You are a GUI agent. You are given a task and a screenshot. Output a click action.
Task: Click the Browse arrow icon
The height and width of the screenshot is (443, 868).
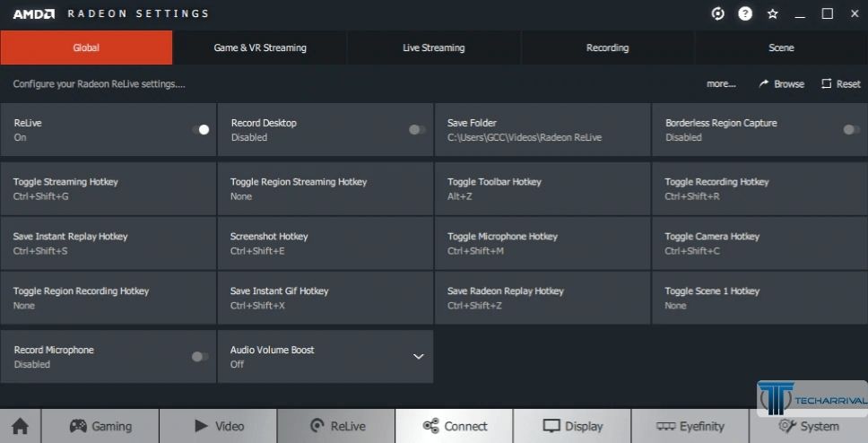click(x=764, y=83)
